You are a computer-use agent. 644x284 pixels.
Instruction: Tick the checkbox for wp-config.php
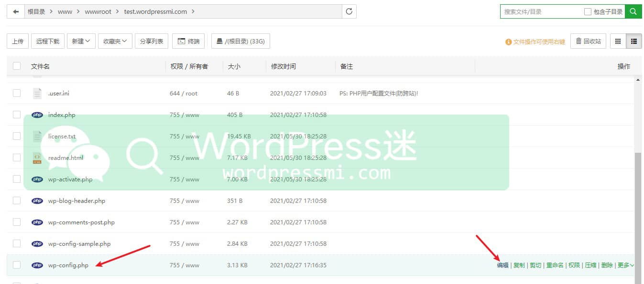17,265
